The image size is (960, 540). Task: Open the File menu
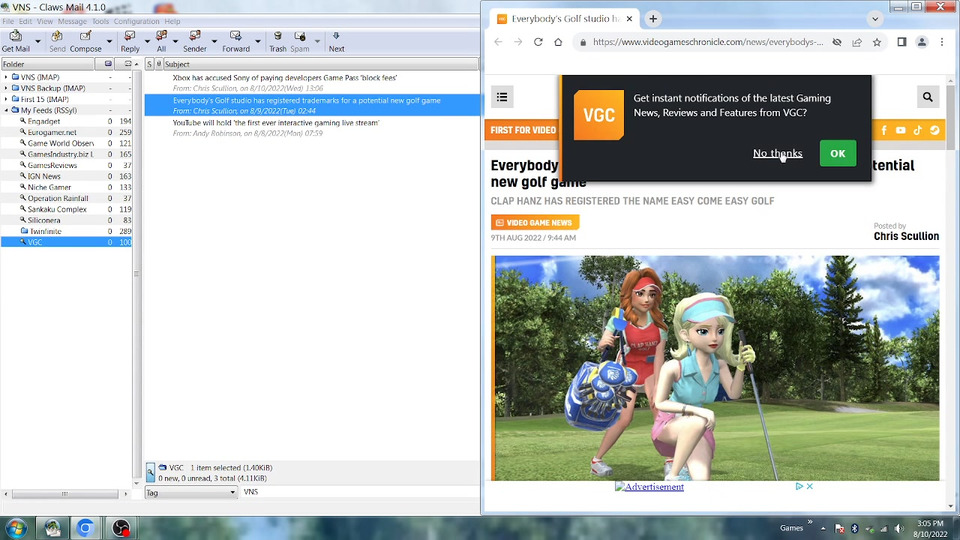tap(8, 21)
